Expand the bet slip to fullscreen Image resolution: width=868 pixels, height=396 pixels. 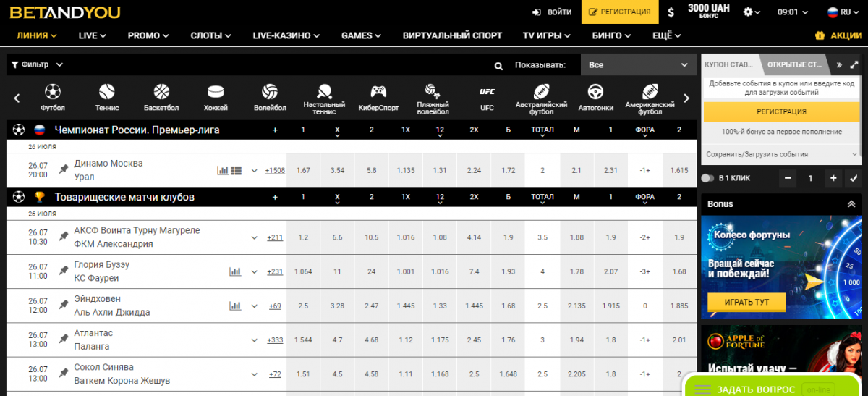click(854, 64)
